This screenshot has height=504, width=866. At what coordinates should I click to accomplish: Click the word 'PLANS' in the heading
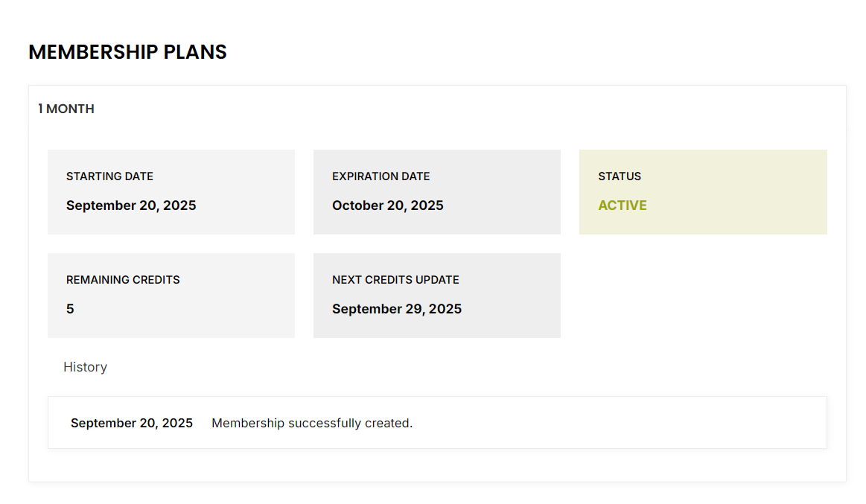pyautogui.click(x=195, y=52)
